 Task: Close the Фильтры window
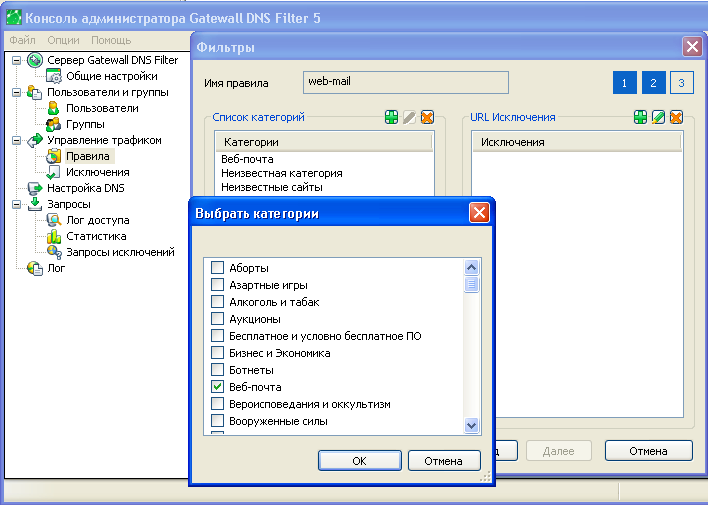point(692,47)
